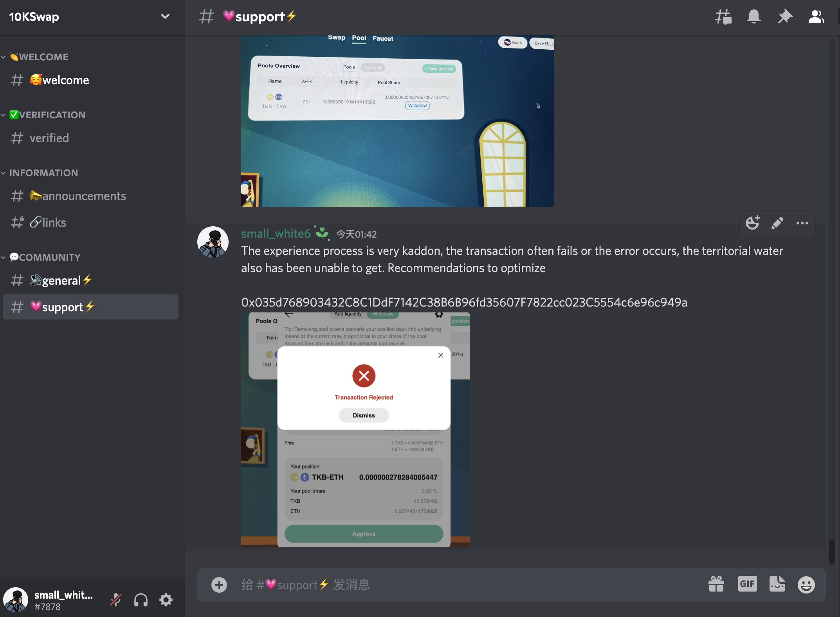The width and height of the screenshot is (840, 617).
Task: Click the green sprout badge by small_white6
Action: pos(322,233)
